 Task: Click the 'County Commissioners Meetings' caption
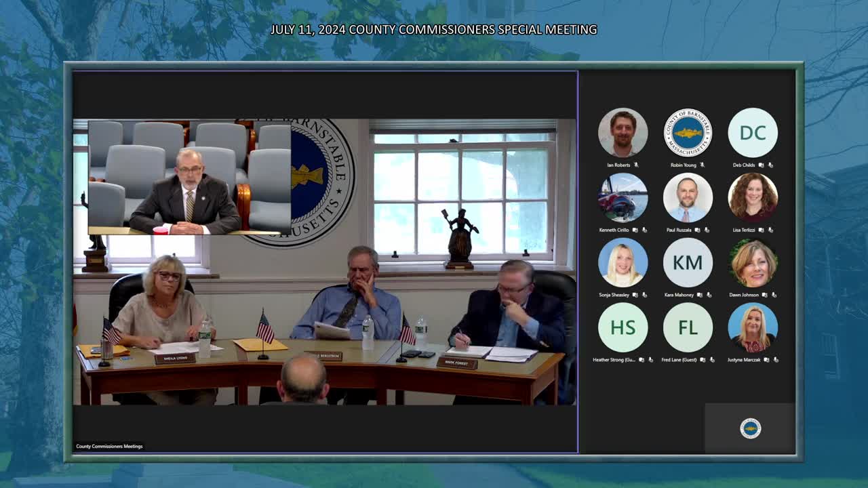(x=109, y=447)
